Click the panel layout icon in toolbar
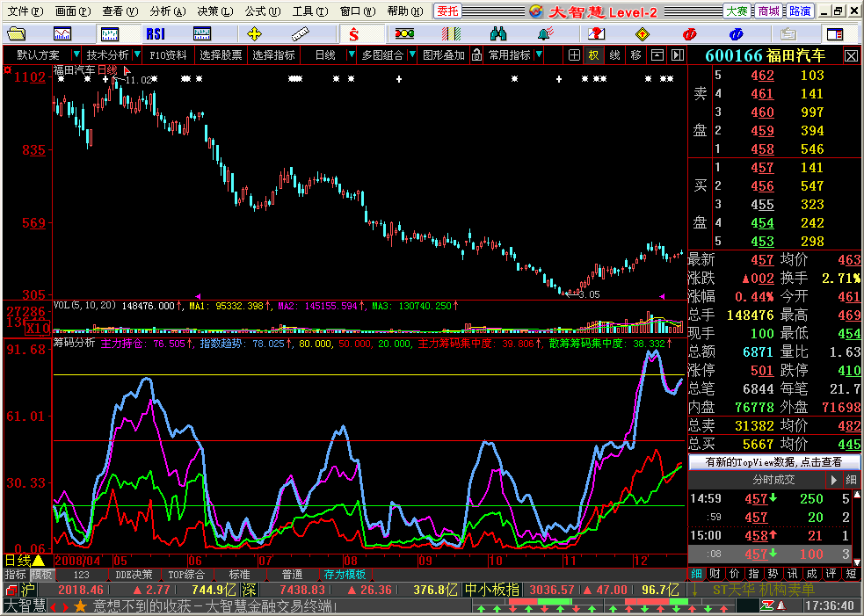864x616 pixels. pos(835,34)
